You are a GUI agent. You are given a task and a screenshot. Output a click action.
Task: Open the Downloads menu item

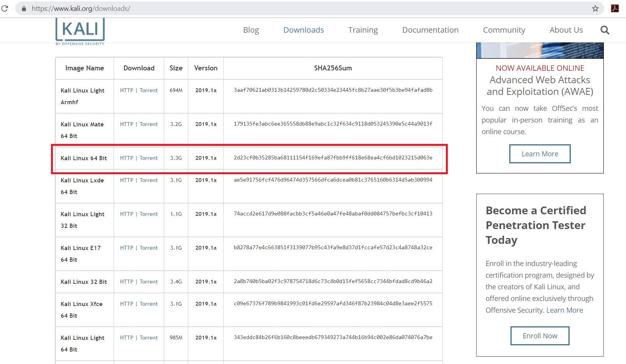point(303,30)
